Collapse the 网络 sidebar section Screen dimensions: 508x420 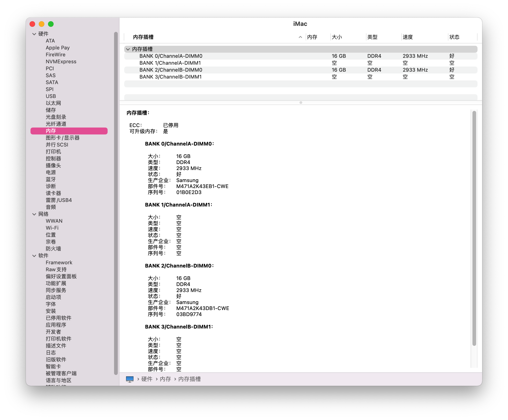point(34,214)
